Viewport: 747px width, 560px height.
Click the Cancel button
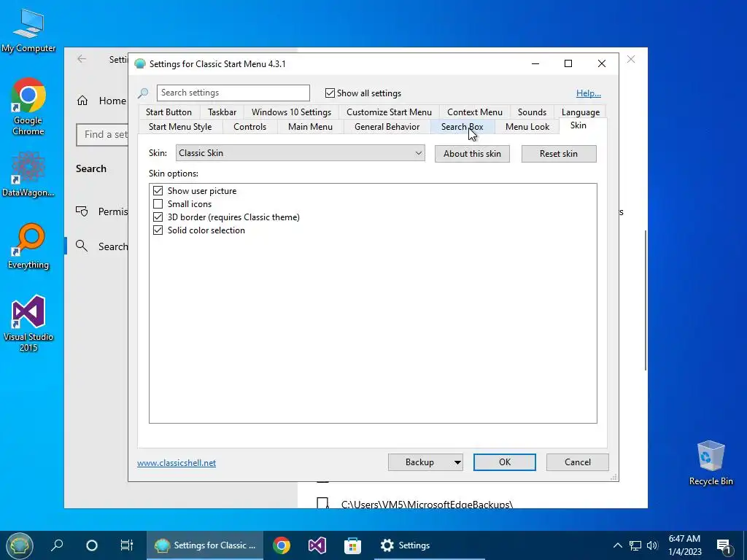point(578,462)
